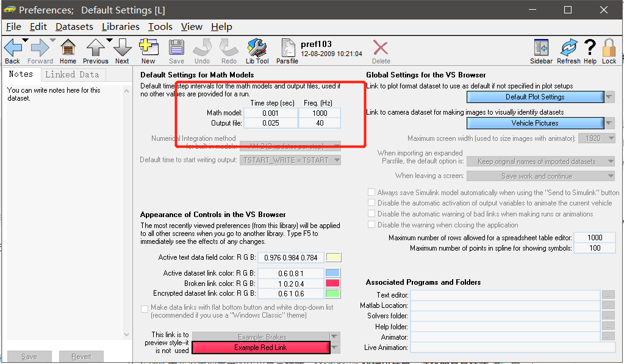Open TSTART_WRITE default time dropdown
The height and width of the screenshot is (364, 624).
point(290,160)
